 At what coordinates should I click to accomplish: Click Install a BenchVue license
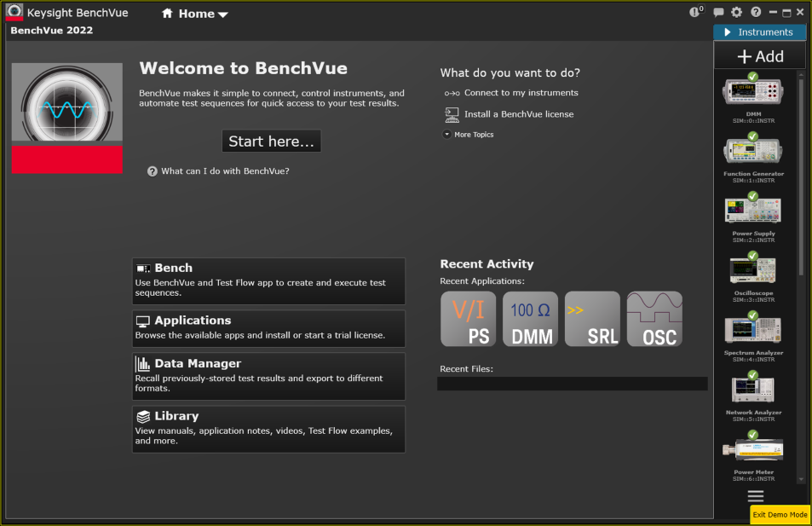519,114
